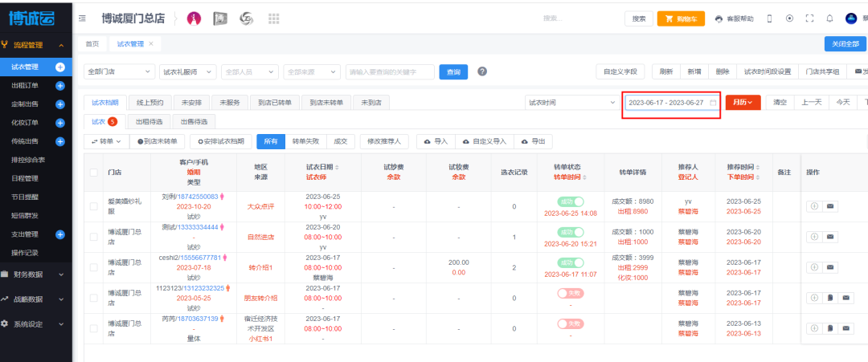Screen dimensions: 868x362
Task: Open the user avatar menu
Action: pos(851,18)
